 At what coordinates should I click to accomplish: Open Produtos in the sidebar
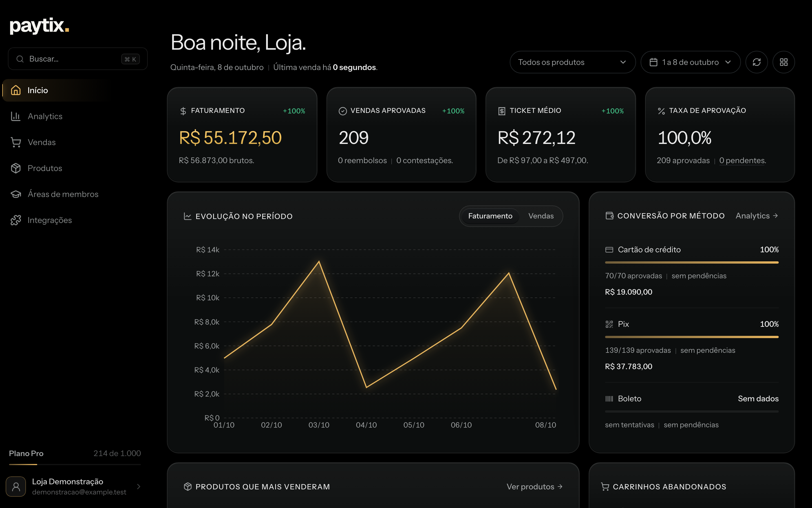(x=75, y=168)
